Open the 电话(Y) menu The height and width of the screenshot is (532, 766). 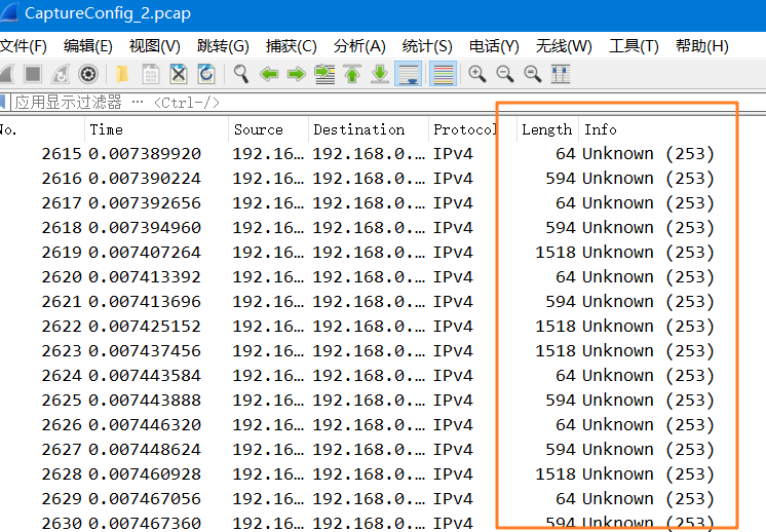tap(494, 46)
